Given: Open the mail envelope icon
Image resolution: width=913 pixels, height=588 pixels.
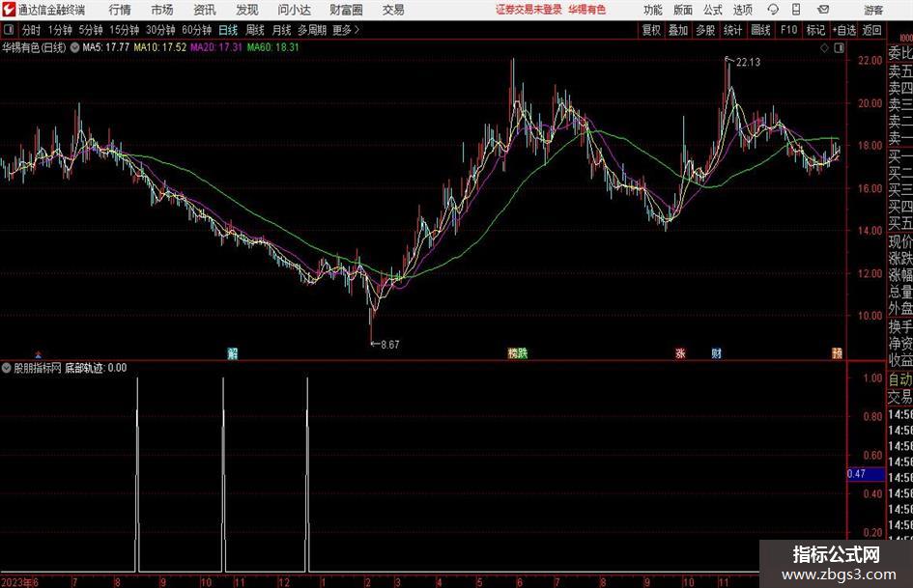Looking at the screenshot, I should pos(823,10).
